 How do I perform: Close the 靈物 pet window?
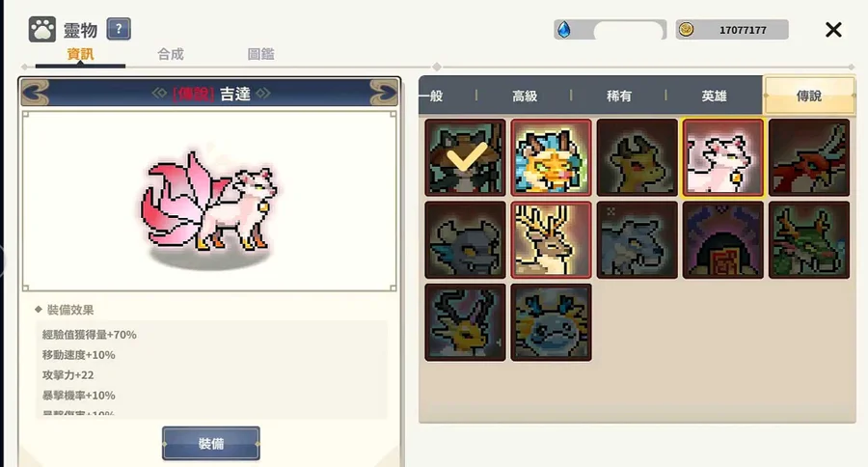pyautogui.click(x=833, y=30)
